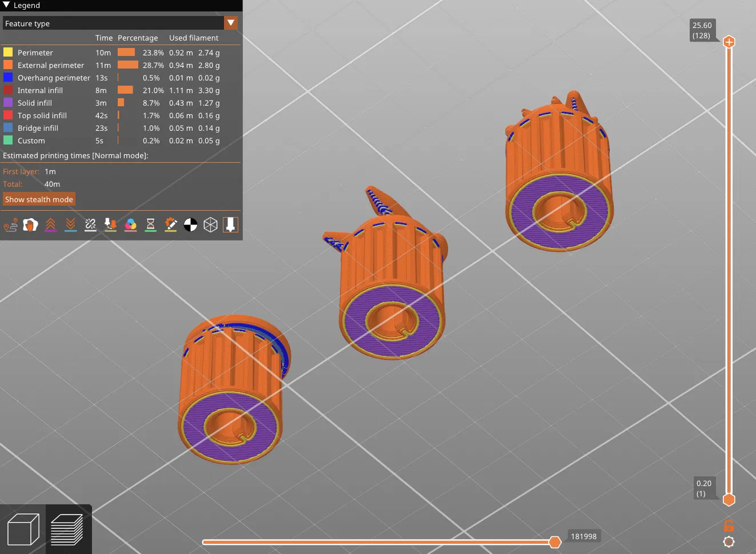
Task: Switch to sliced layers preview icon
Action: 67,529
